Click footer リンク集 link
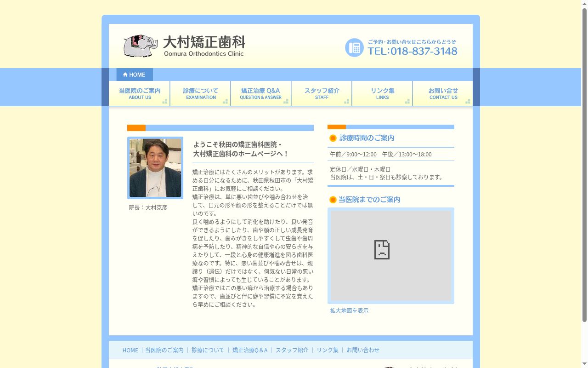This screenshot has width=588, height=368. point(328,350)
